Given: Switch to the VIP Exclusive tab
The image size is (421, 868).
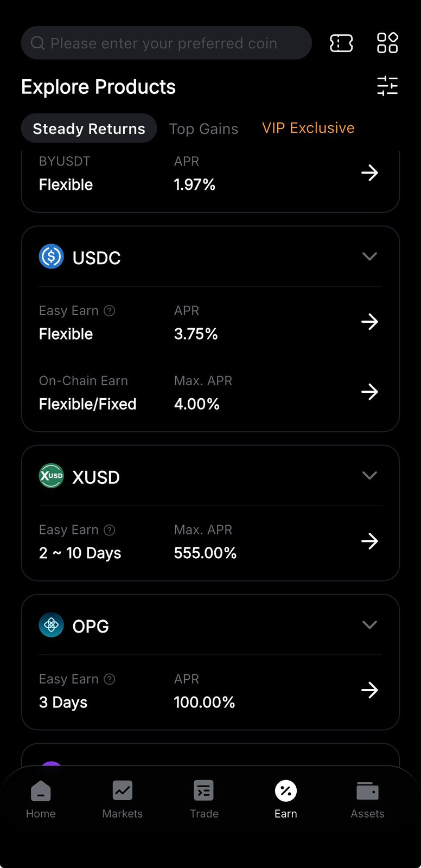Looking at the screenshot, I should click(x=308, y=128).
